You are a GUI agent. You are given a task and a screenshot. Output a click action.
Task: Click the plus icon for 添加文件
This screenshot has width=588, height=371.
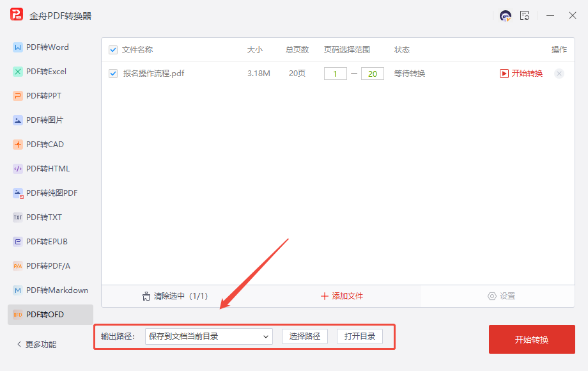[x=325, y=296]
